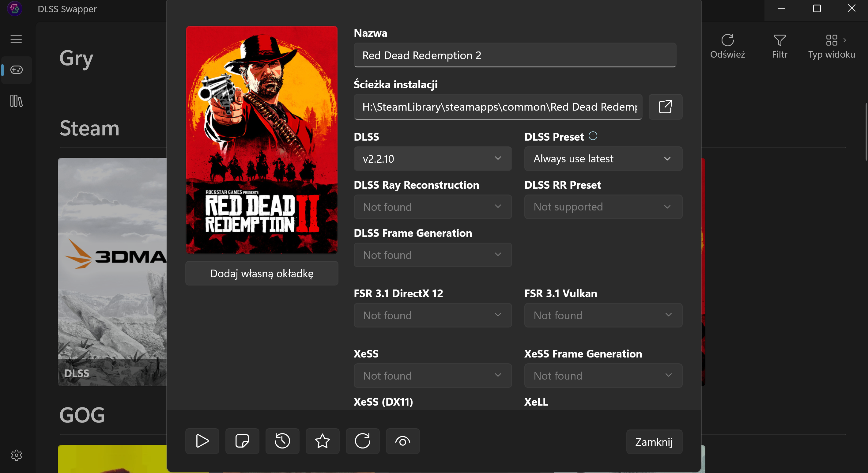Expand the DLSS version v2.2.10 dropdown
This screenshot has width=868, height=473.
pyautogui.click(x=432, y=158)
